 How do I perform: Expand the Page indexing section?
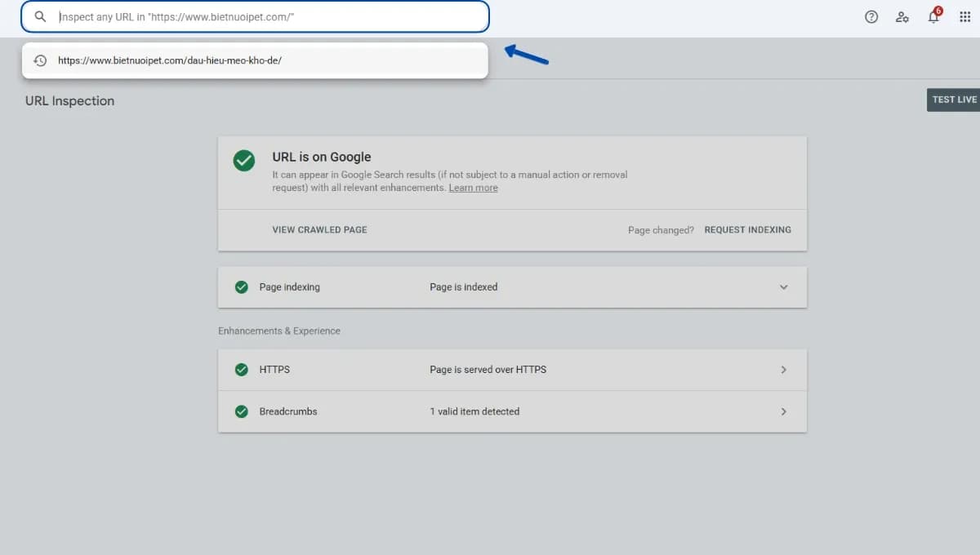(x=784, y=287)
